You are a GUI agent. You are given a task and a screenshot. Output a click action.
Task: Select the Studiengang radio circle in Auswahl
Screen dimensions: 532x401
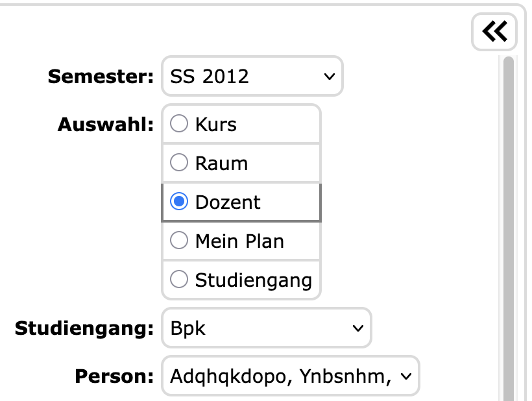[179, 280]
